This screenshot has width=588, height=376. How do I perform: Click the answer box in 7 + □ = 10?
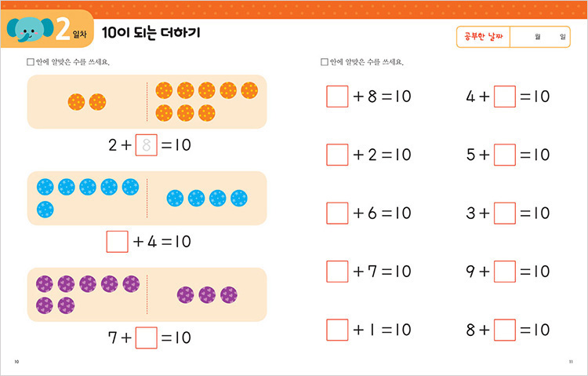147,338
